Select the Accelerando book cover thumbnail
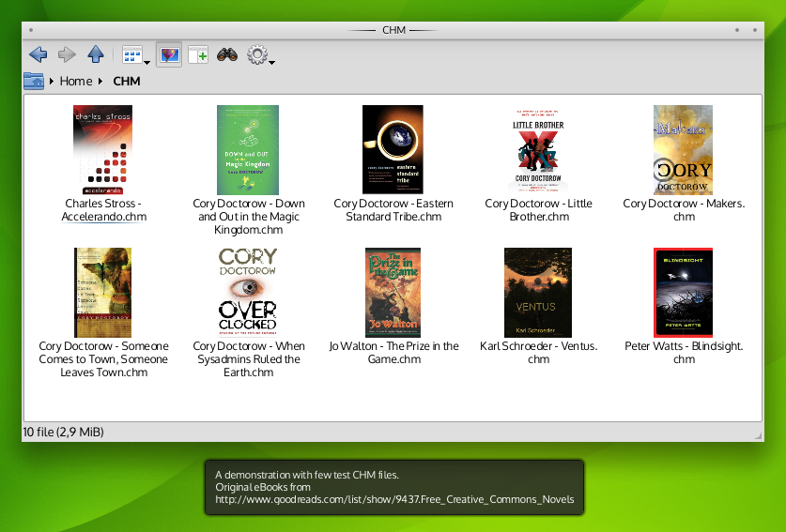The height and width of the screenshot is (532, 786). tap(102, 149)
